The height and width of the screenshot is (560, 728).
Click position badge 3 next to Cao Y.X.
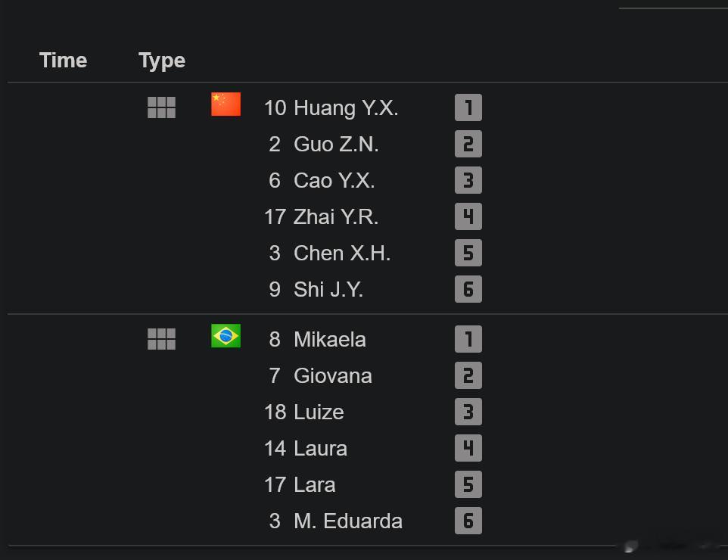(468, 180)
